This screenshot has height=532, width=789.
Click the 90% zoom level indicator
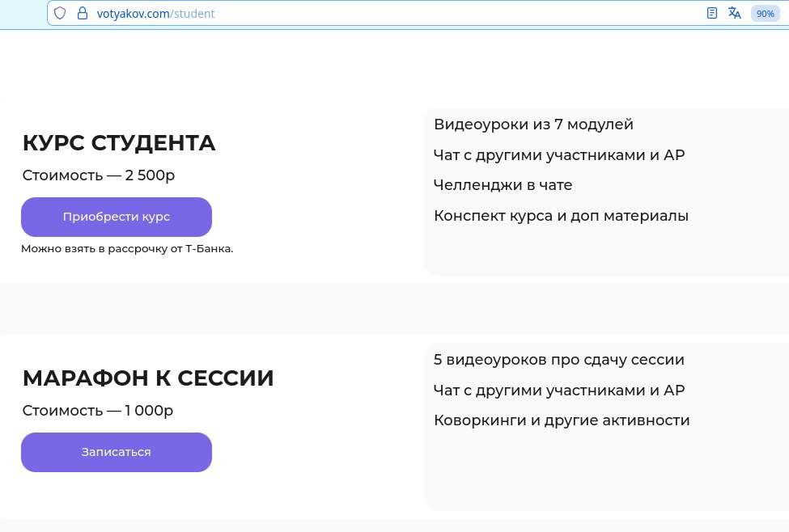pos(765,13)
